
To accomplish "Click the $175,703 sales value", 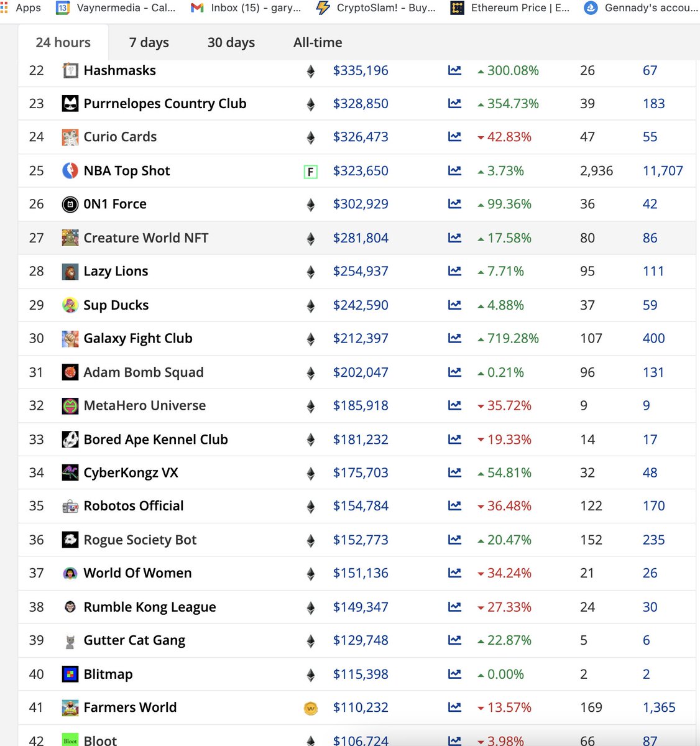I will [x=361, y=472].
